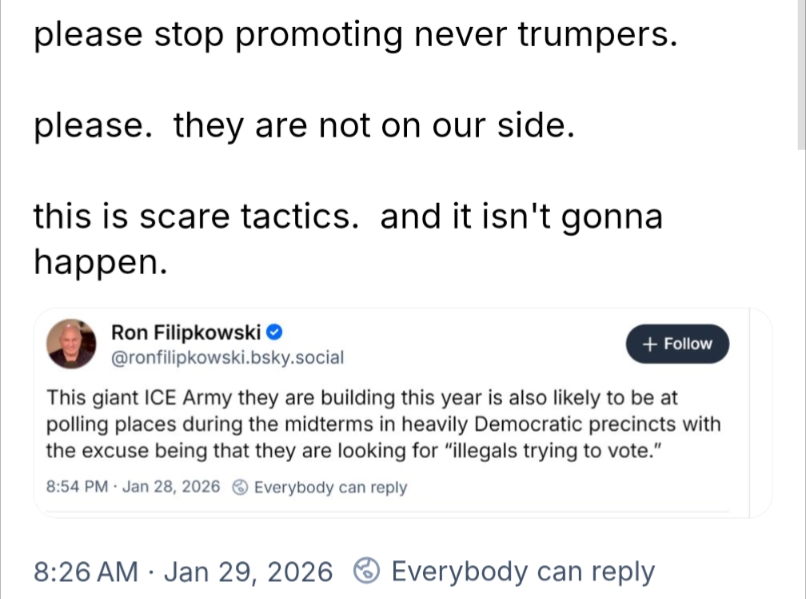Image resolution: width=806 pixels, height=599 pixels.
Task: Click the "they are not on our side" line
Action: pyautogui.click(x=304, y=127)
